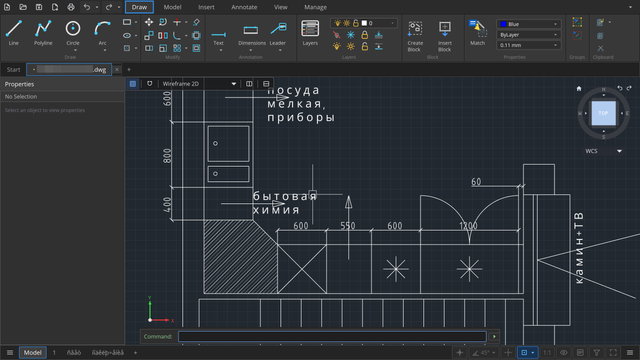This screenshot has height=360, width=640.
Task: Toggle lock layer closed padlock icon
Action: coord(364,35)
